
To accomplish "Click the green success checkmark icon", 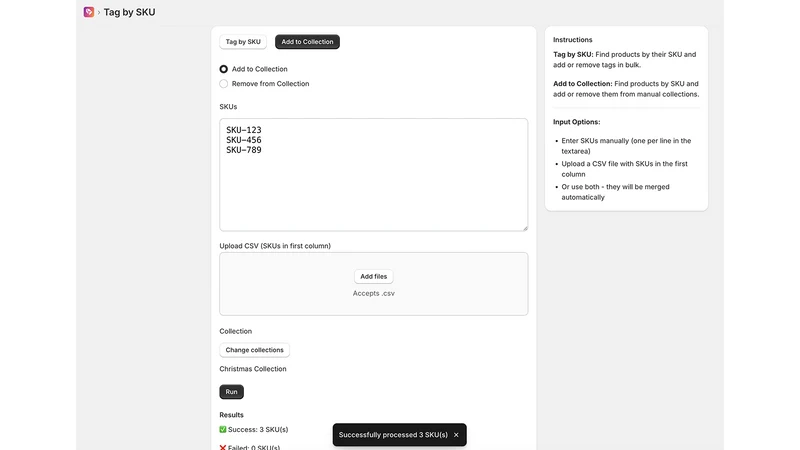I will (x=223, y=430).
